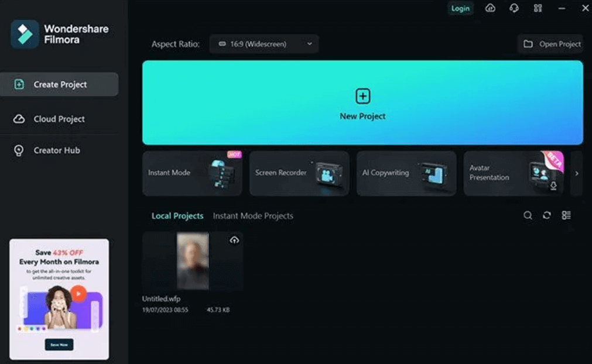
Task: Select Create Project in sidebar
Action: click(59, 84)
